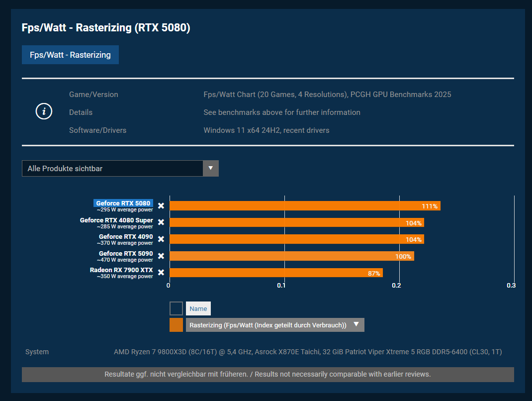The width and height of the screenshot is (532, 401).
Task: Remove Radeon RX 7900 XTX with X icon
Action: (161, 272)
